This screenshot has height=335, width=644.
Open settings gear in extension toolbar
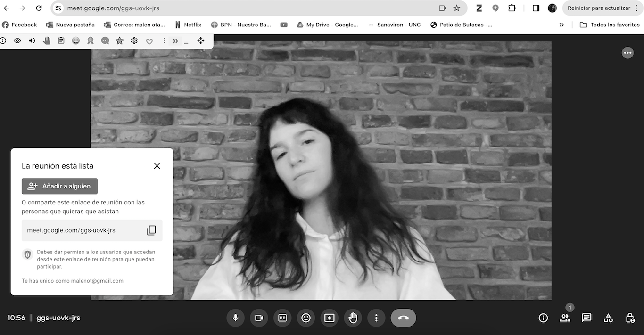(x=134, y=41)
